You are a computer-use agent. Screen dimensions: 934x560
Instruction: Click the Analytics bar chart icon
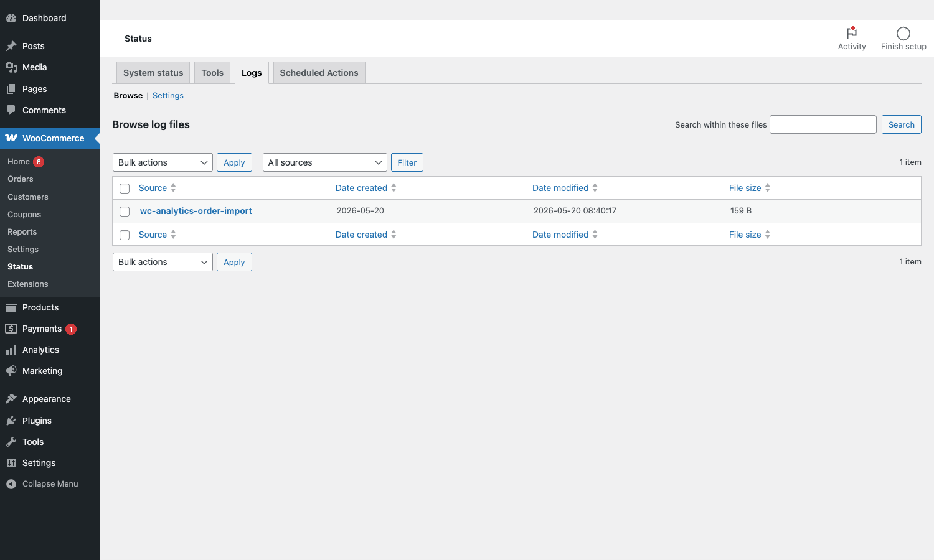(11, 350)
